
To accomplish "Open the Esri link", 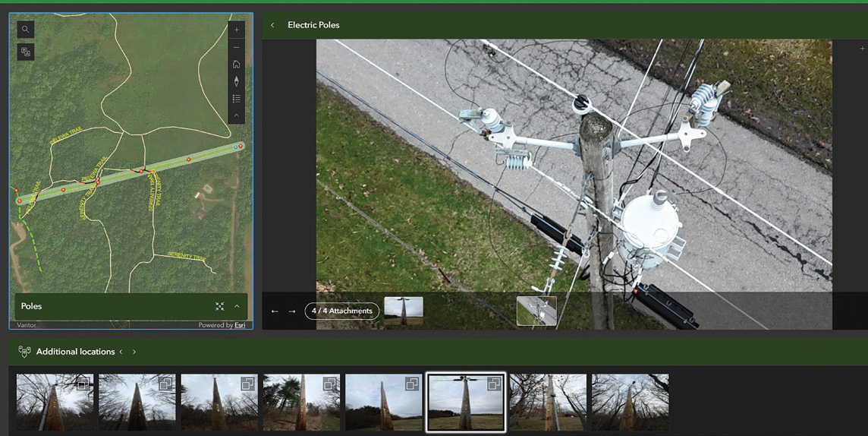I will coord(238,325).
